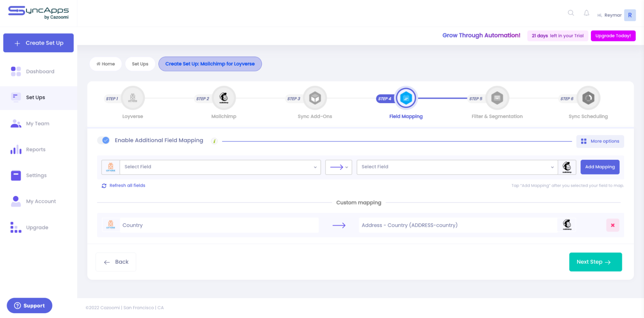Go to Step 2 Mailchimp circle icon
644x318 pixels.
pyautogui.click(x=224, y=98)
